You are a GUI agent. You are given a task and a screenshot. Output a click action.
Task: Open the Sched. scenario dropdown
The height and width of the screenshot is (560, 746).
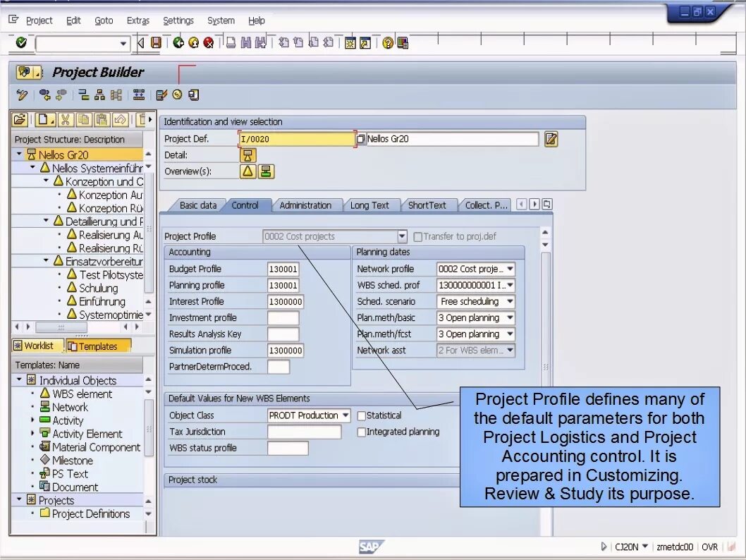510,301
